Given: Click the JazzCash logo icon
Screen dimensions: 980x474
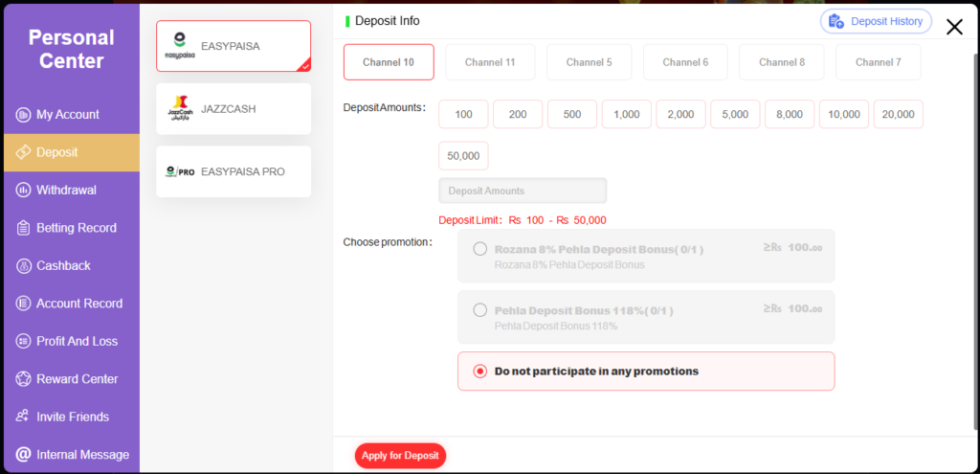Looking at the screenshot, I should click(180, 109).
